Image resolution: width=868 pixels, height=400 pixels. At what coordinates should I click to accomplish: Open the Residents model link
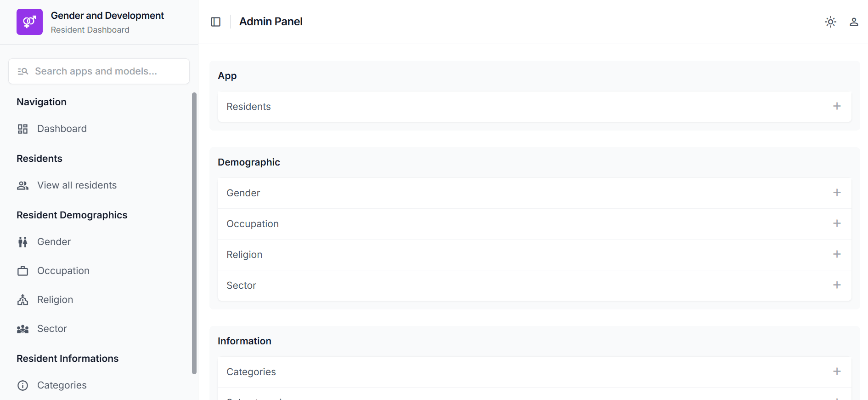(248, 107)
